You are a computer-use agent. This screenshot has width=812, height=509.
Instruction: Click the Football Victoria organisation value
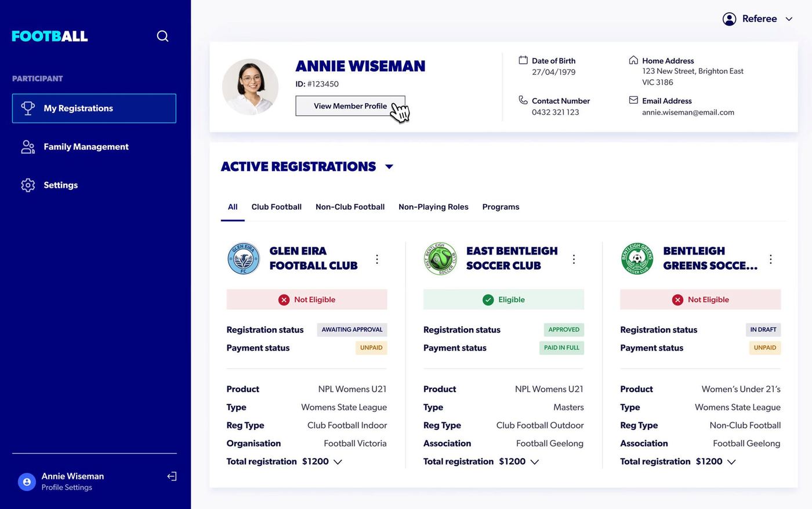pyautogui.click(x=355, y=443)
